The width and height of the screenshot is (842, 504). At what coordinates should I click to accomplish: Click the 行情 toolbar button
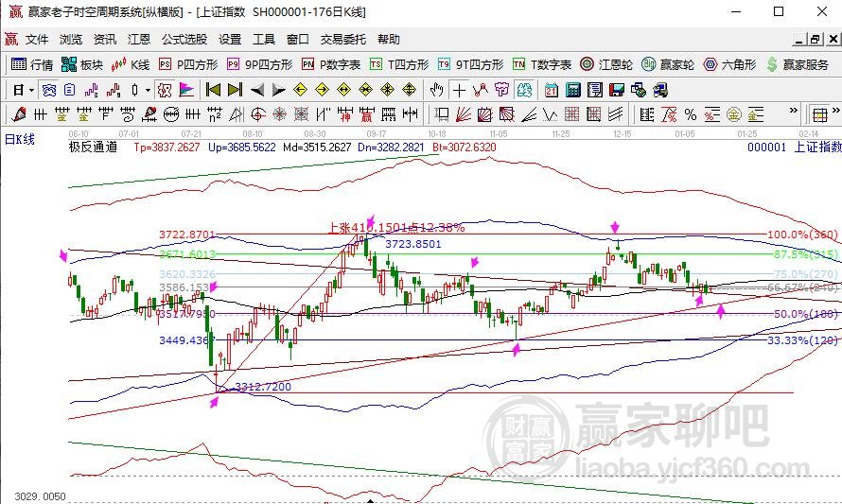[x=32, y=64]
